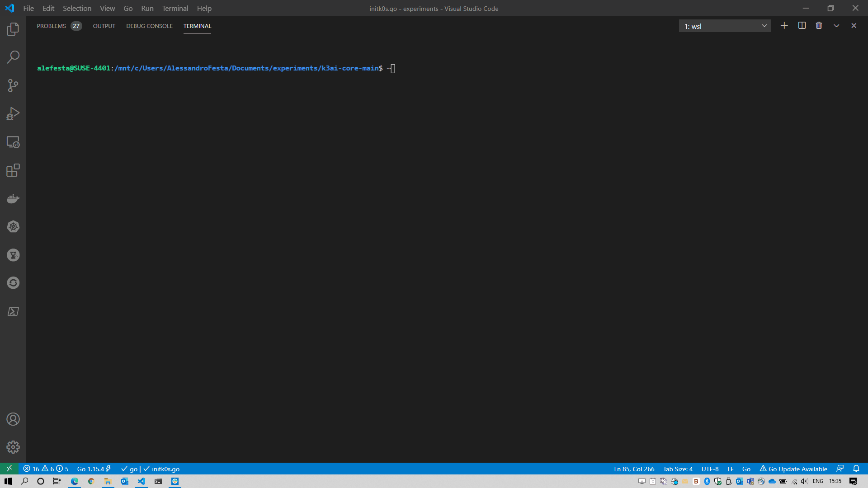Open the Explorer view in the activity bar
868x488 pixels.
click(13, 29)
